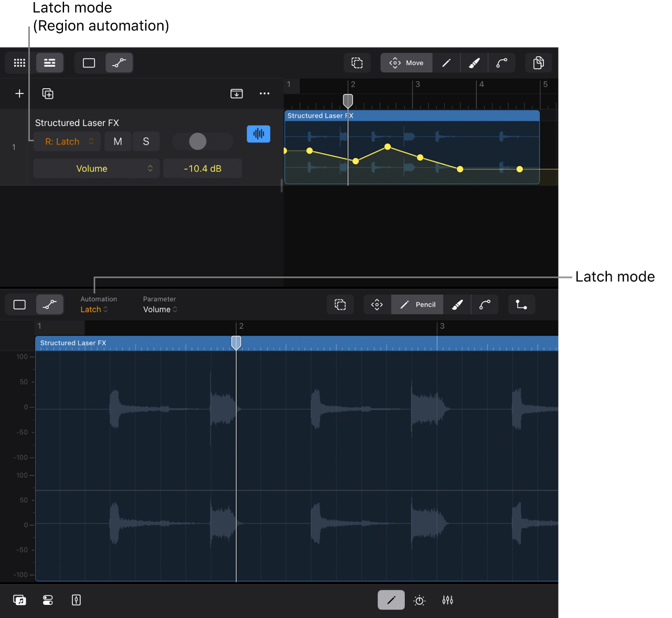
Task: Solo the Structured Laser FX track
Action: click(x=146, y=141)
